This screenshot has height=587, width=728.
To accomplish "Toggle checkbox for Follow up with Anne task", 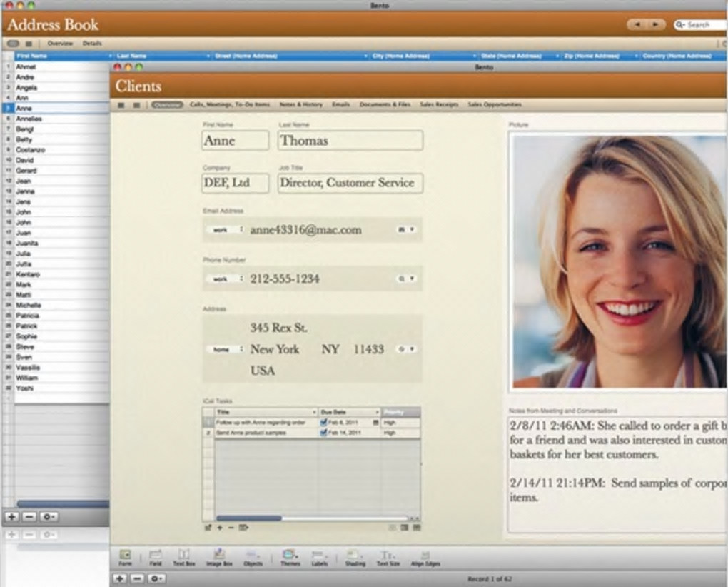I will coord(323,423).
